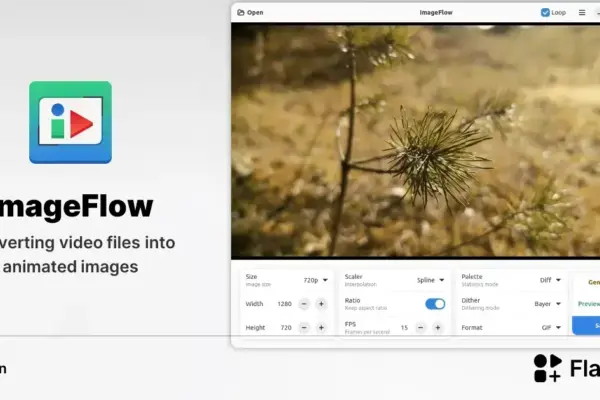Click the Height value 720

pos(286,328)
